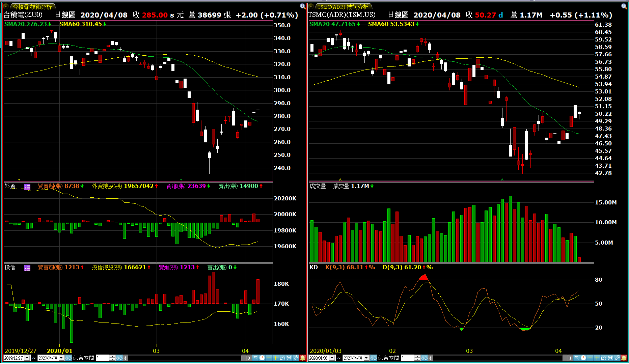629x364 pixels.
Task: Zoom in with the plus icon in the TSMC(ADR) toolbar
Action: (597, 358)
